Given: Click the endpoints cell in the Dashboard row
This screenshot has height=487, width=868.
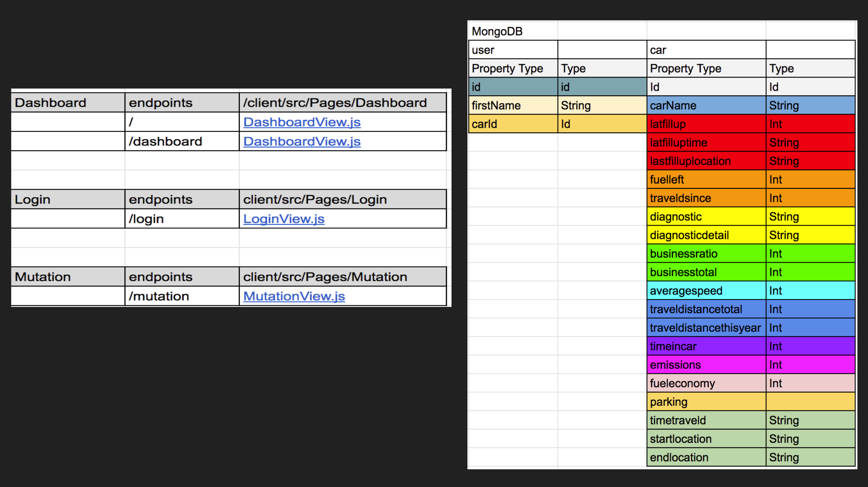Looking at the screenshot, I should click(182, 102).
